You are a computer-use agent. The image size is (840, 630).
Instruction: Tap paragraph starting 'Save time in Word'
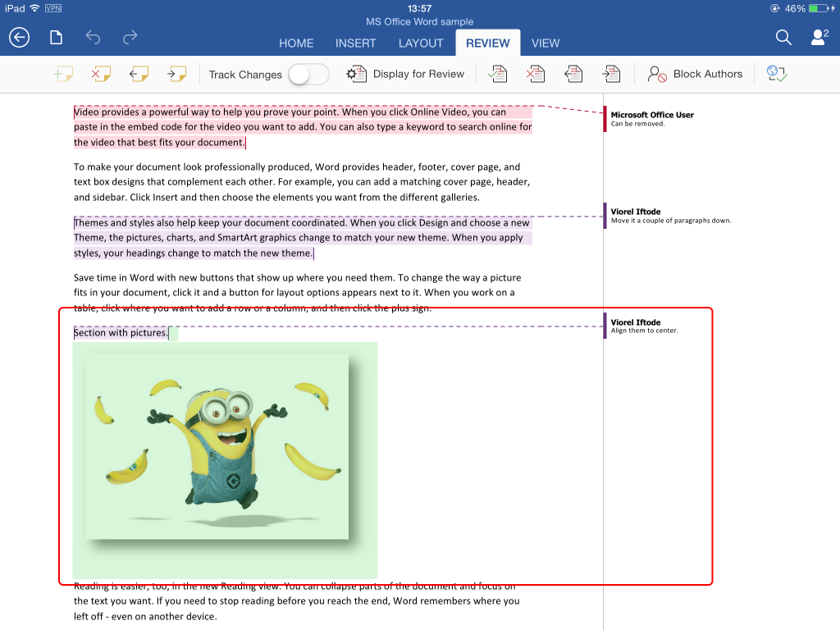[x=297, y=293]
